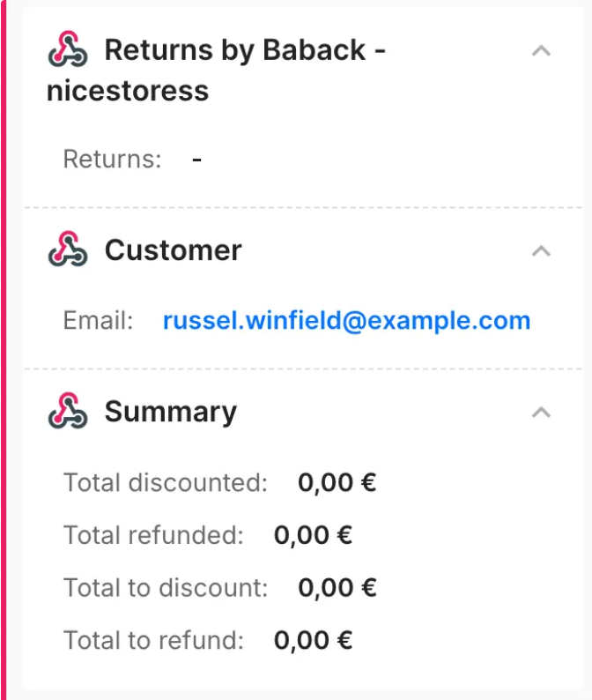Image resolution: width=592 pixels, height=700 pixels.
Task: Select the Total to discount amount value
Action: [337, 588]
